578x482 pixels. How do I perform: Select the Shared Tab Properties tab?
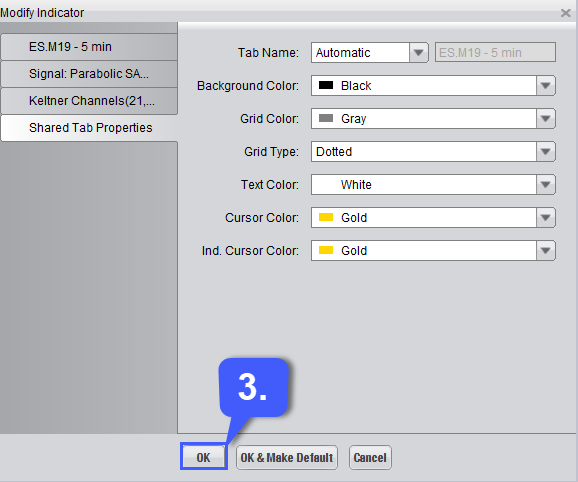pyautogui.click(x=89, y=128)
